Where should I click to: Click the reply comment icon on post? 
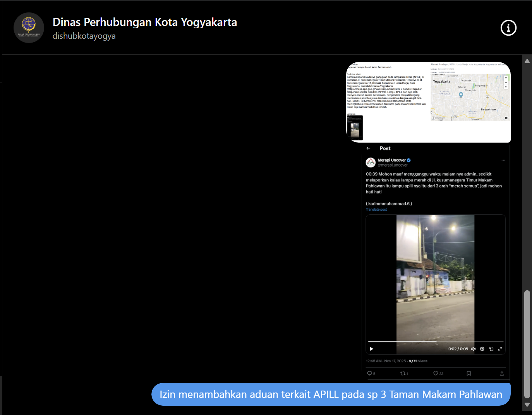coord(369,373)
